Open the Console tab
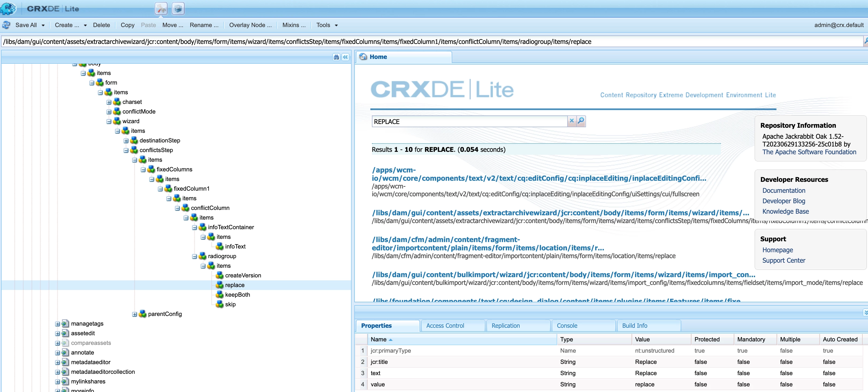Image resolution: width=868 pixels, height=392 pixels. (x=567, y=326)
